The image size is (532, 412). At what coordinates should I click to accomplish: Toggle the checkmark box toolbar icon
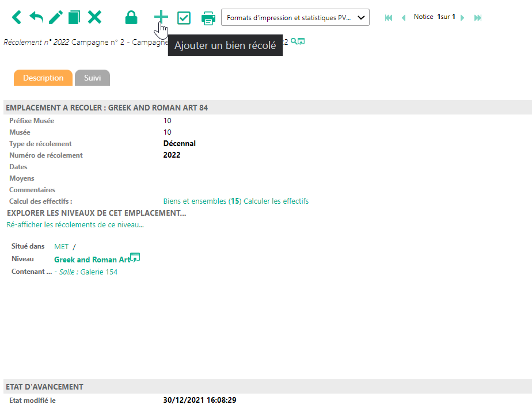[184, 18]
